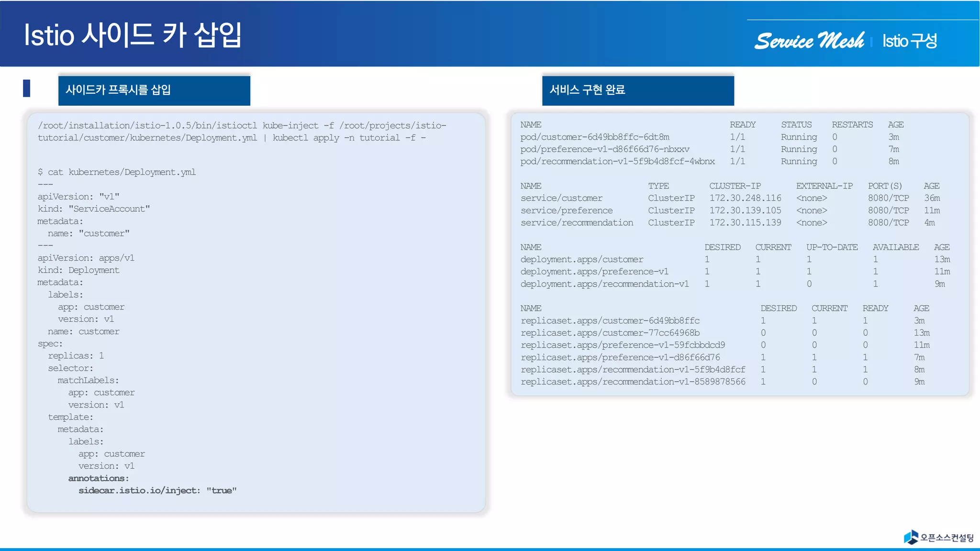Viewport: 980px width, 551px height.
Task: Click the bold 'annotations:' line
Action: pyautogui.click(x=99, y=478)
